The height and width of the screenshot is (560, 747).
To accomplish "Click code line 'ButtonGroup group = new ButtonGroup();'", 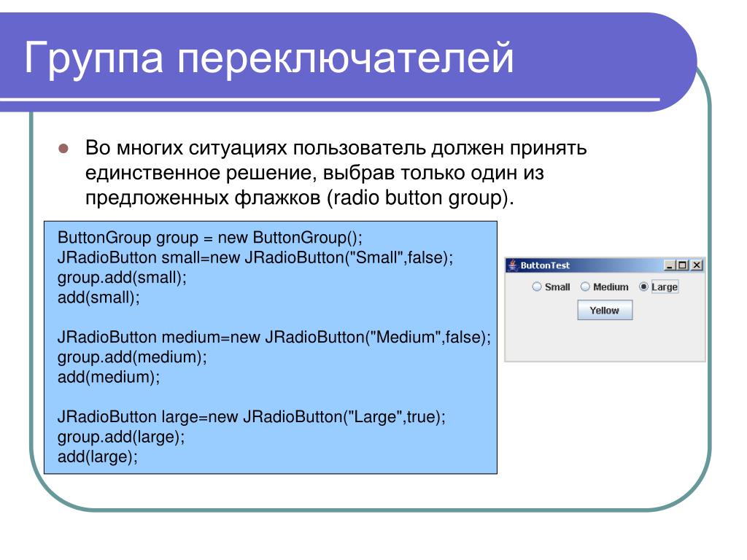I will click(209, 237).
